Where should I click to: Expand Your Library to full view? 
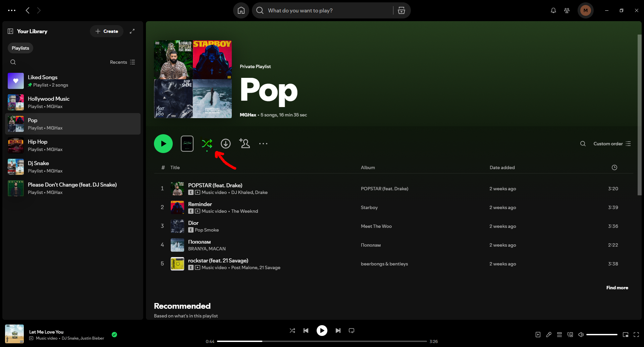click(x=132, y=31)
